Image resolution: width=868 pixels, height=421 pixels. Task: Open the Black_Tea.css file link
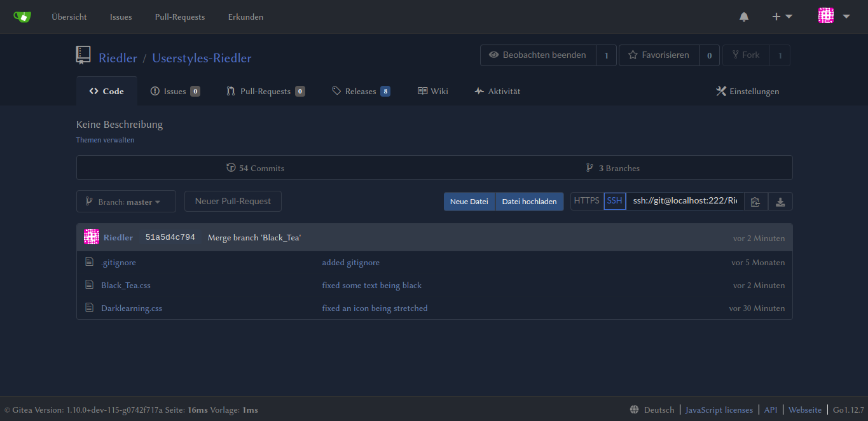click(126, 286)
